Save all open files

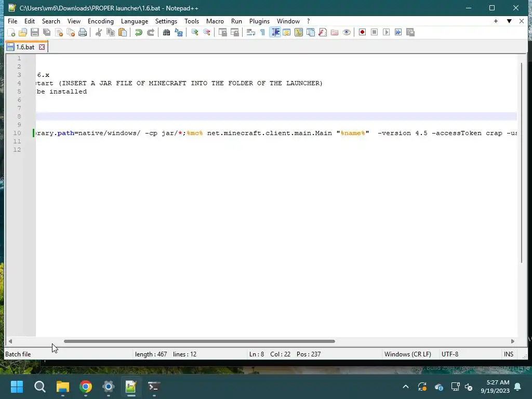(47, 32)
